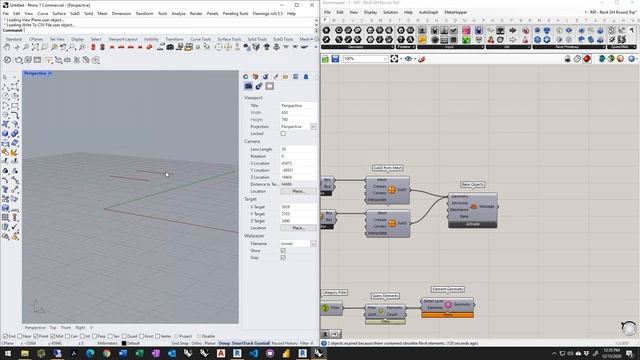The width and height of the screenshot is (640, 360).
Task: Toggle the Locked viewport checkbox
Action: tap(283, 134)
